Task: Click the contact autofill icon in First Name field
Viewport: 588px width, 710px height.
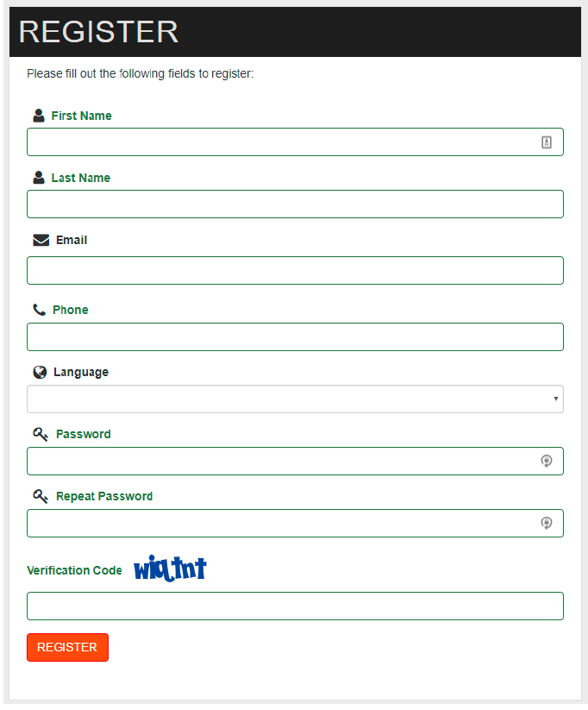Action: coord(547,142)
